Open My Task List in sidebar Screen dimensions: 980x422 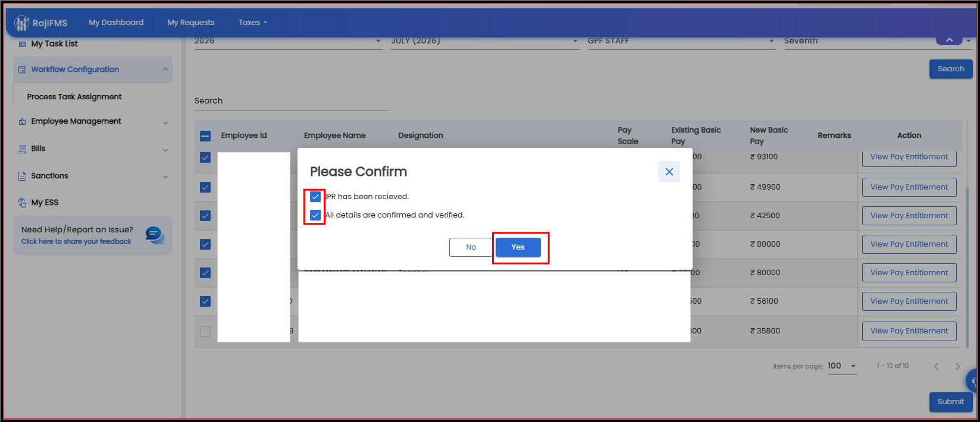point(54,44)
